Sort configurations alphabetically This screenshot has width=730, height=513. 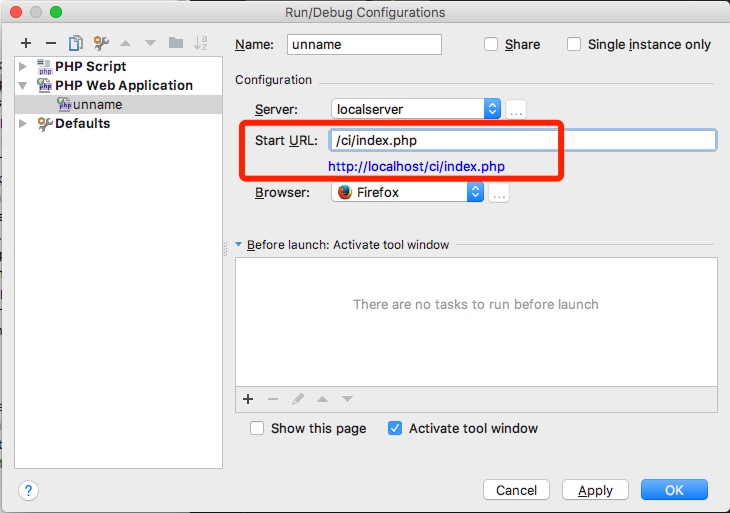pos(201,43)
